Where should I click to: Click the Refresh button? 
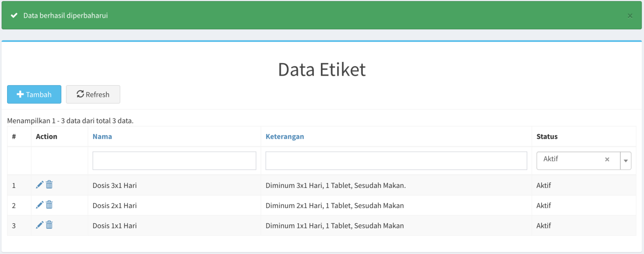(93, 94)
